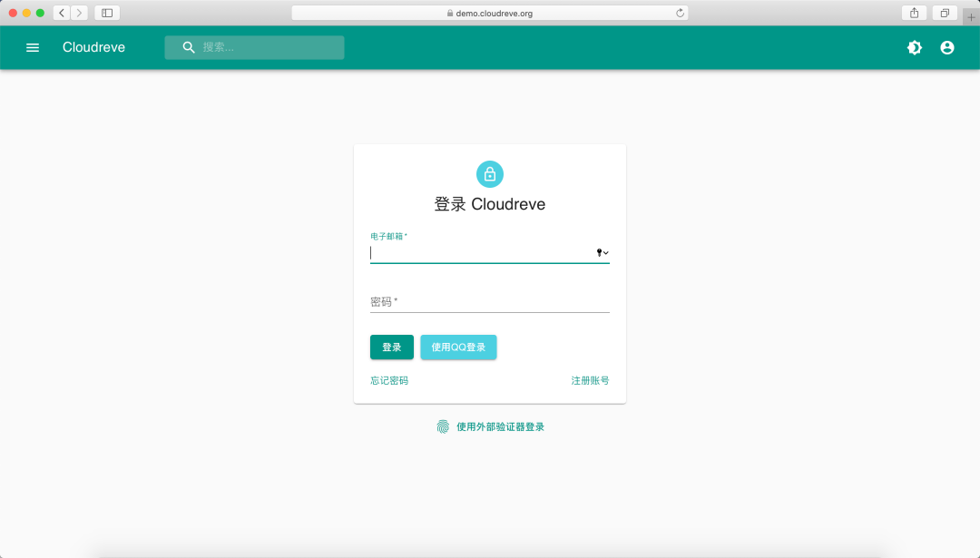This screenshot has width=980, height=558.
Task: Click the 搜索 search box
Action: click(x=254, y=47)
